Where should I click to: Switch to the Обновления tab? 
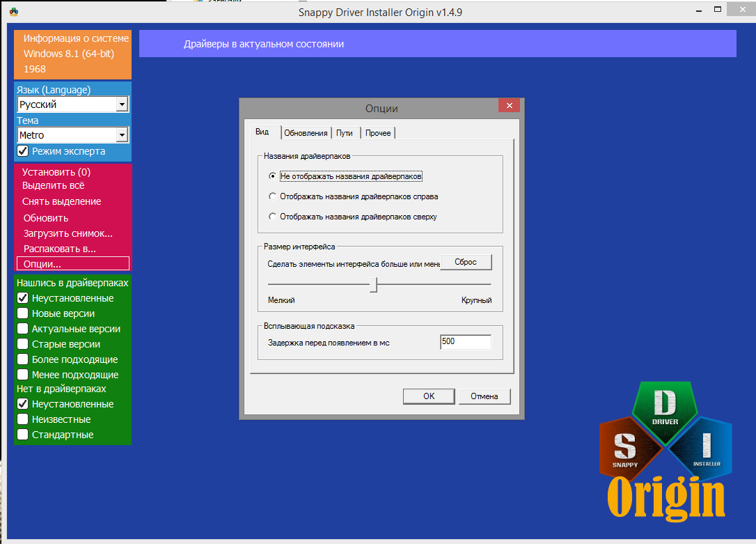[x=306, y=133]
